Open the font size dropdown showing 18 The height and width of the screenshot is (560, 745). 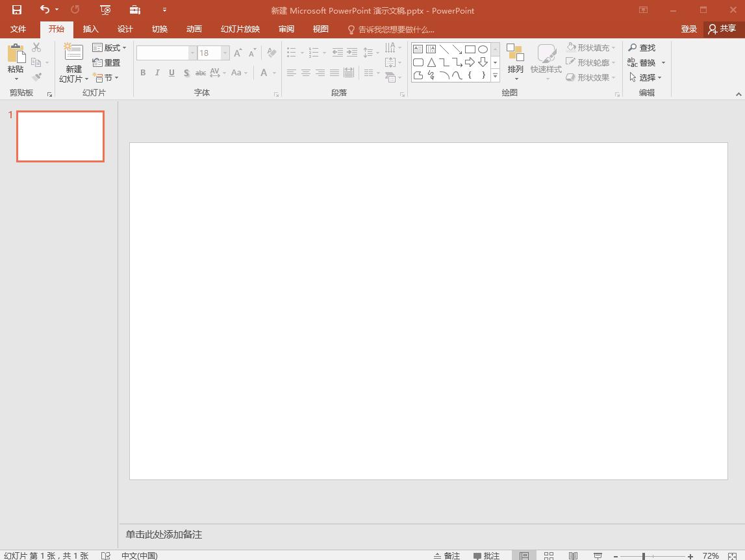click(225, 53)
